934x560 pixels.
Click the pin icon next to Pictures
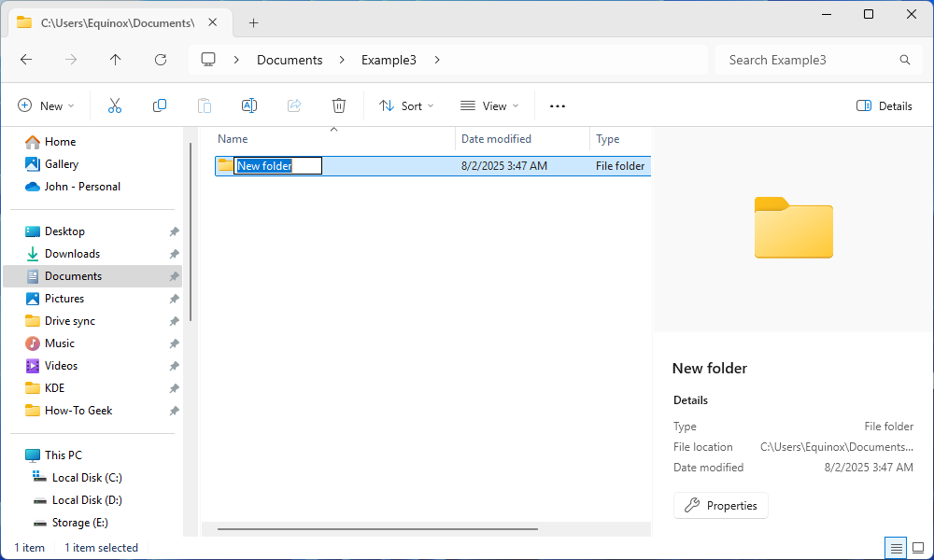[x=174, y=299]
